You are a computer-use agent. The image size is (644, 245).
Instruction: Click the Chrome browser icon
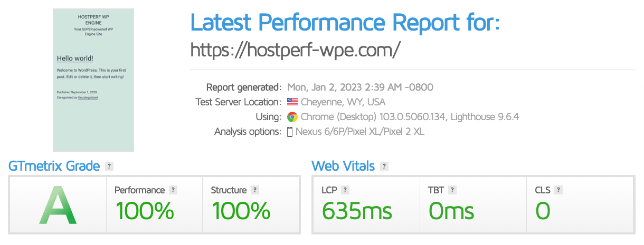pos(292,117)
